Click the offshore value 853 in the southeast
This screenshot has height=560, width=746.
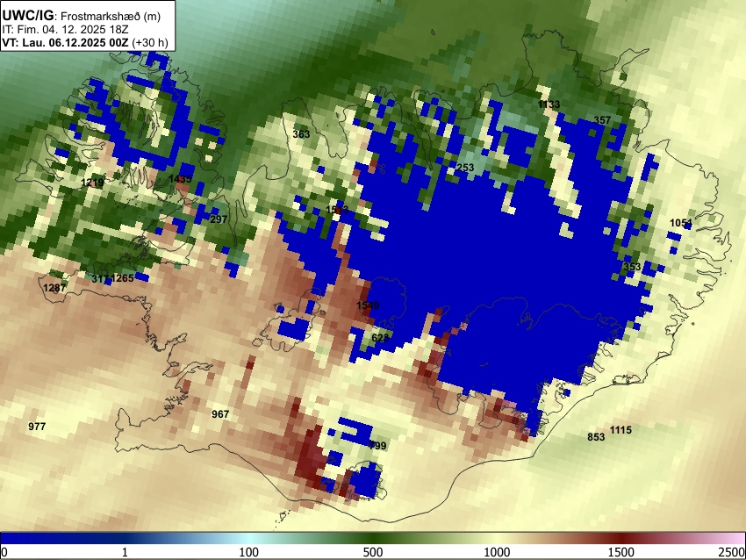(596, 437)
